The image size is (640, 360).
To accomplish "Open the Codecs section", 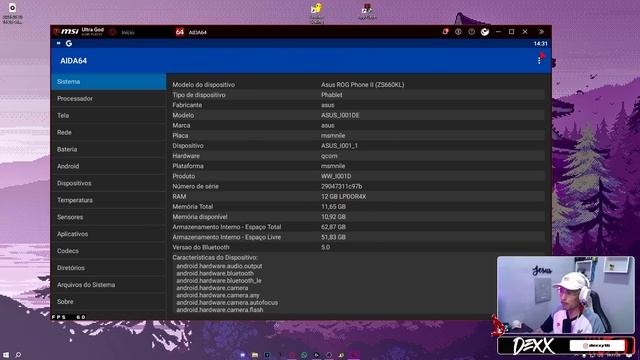I will [x=108, y=251].
